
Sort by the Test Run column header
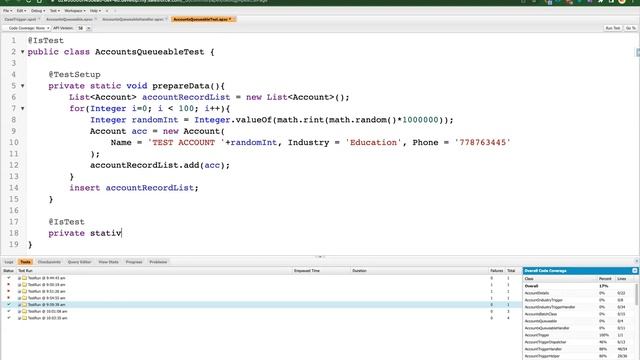point(154,271)
